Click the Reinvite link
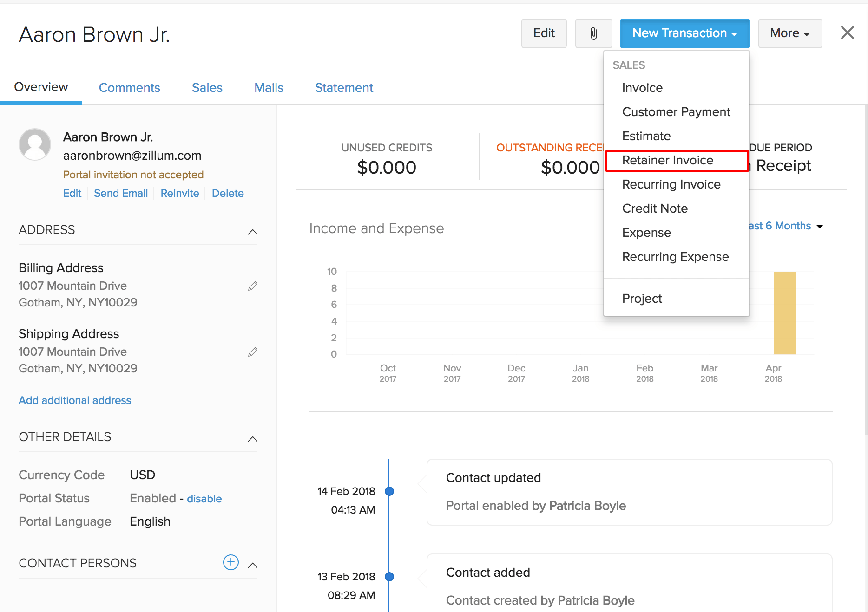Screen dimensions: 868x612 (x=179, y=193)
